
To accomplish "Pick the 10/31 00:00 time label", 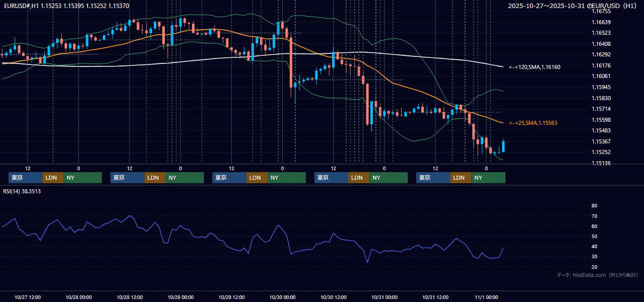I will click(x=384, y=297).
